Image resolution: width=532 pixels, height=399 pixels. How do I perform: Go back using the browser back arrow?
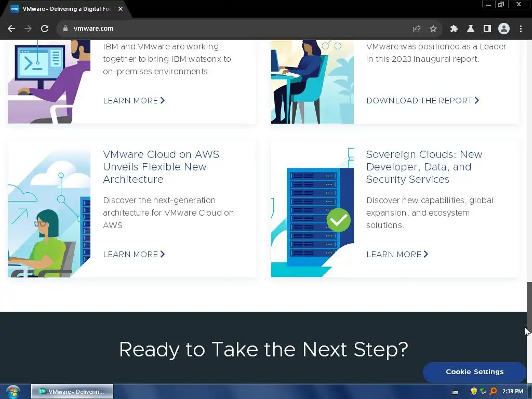pos(11,29)
